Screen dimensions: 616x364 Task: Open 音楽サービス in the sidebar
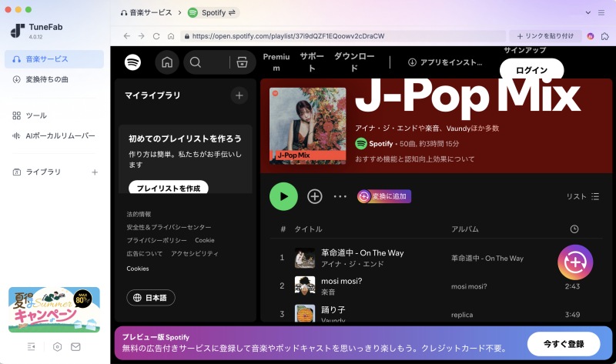[x=54, y=59]
